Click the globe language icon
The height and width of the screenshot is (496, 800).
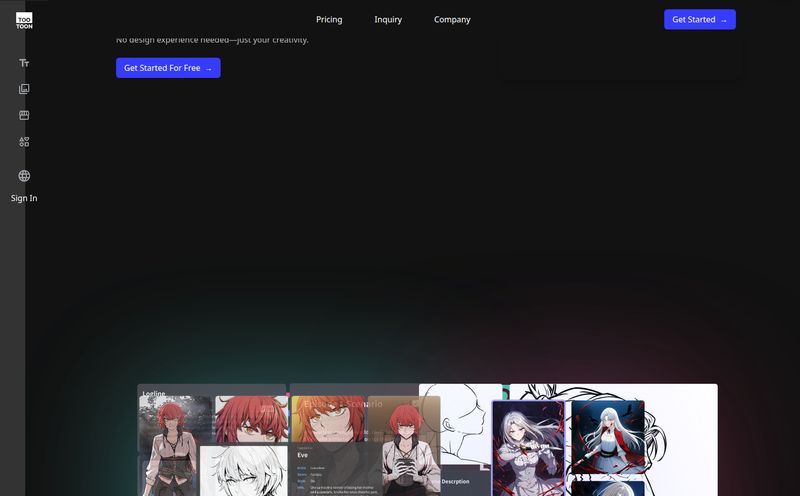pyautogui.click(x=24, y=176)
